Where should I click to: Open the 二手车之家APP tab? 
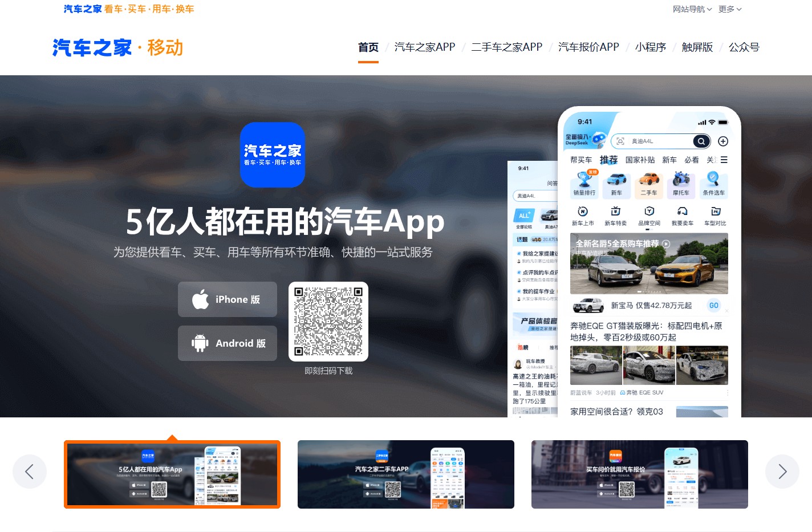click(x=507, y=47)
